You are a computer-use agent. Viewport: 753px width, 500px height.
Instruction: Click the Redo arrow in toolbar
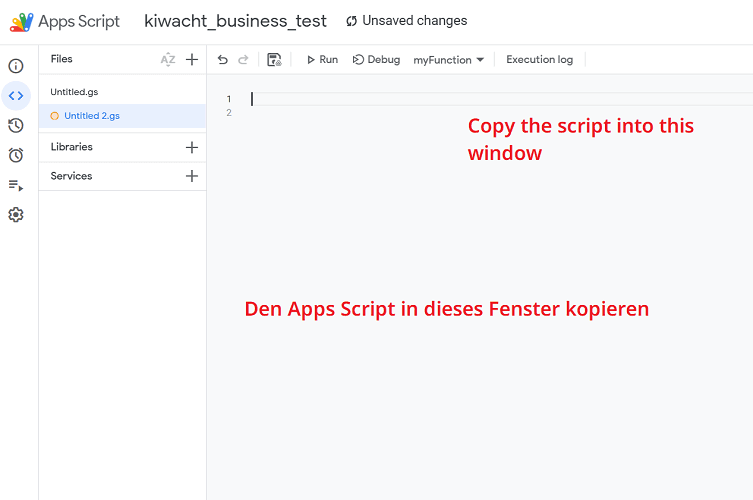coord(243,60)
